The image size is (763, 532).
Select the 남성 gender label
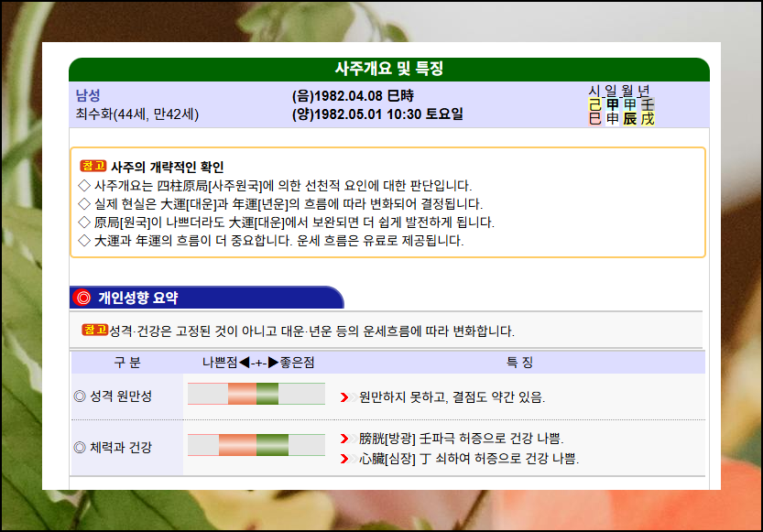88,95
